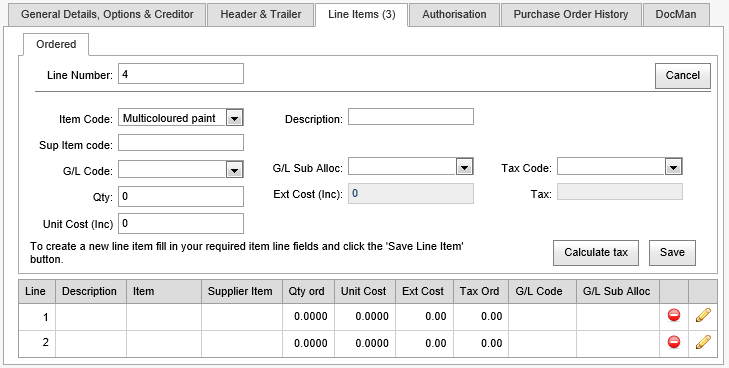Click the Qty ord column header
This screenshot has width=729, height=368.
pyautogui.click(x=309, y=292)
